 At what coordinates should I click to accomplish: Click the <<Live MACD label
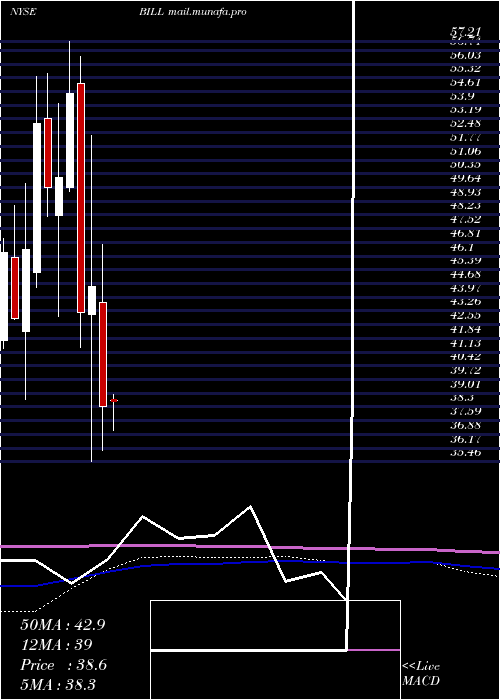[421, 673]
